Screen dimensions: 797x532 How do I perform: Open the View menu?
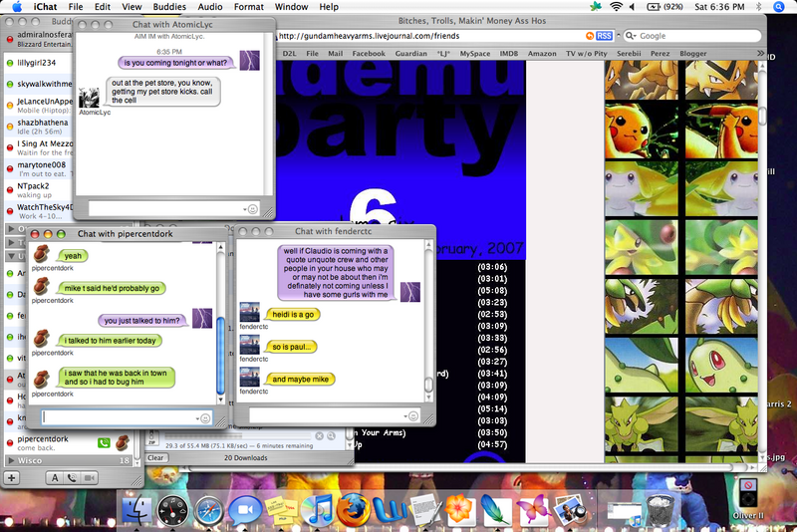[132, 7]
